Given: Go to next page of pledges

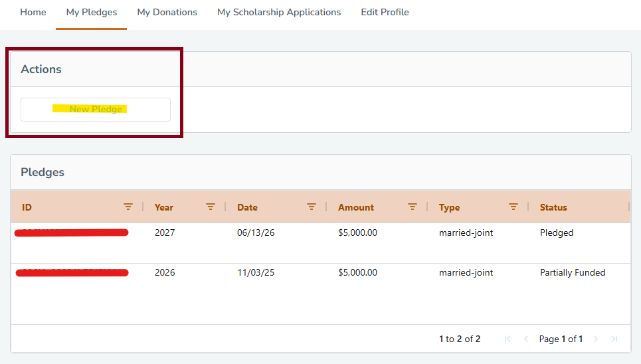Looking at the screenshot, I should point(596,339).
